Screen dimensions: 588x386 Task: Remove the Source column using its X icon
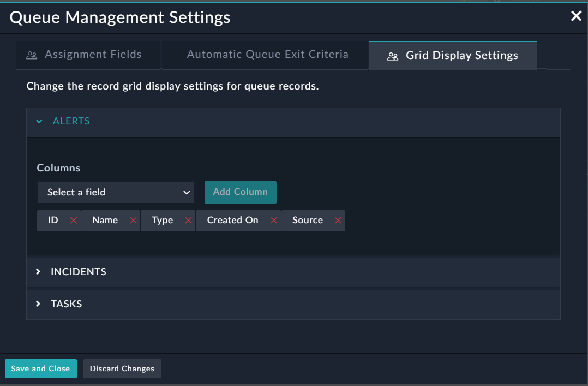point(338,220)
